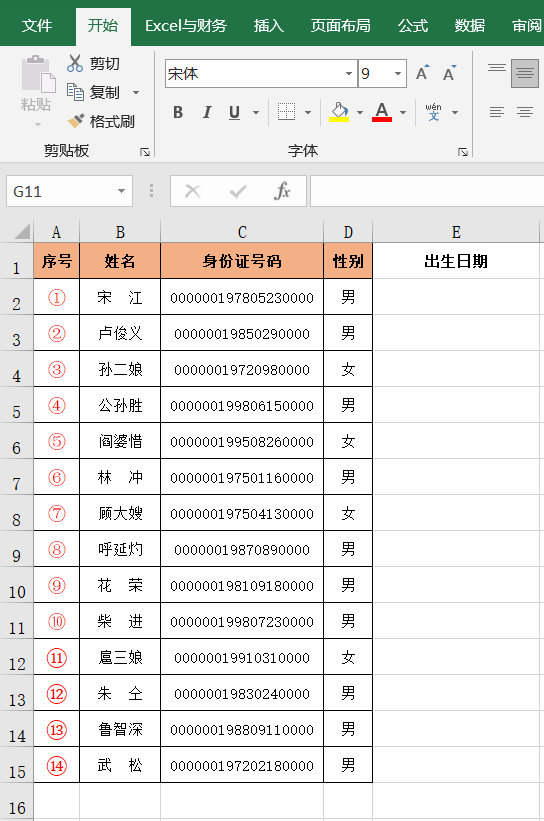Viewport: 544px width, 821px height.
Task: Select cell with ID 000000197202180000
Action: point(242,765)
